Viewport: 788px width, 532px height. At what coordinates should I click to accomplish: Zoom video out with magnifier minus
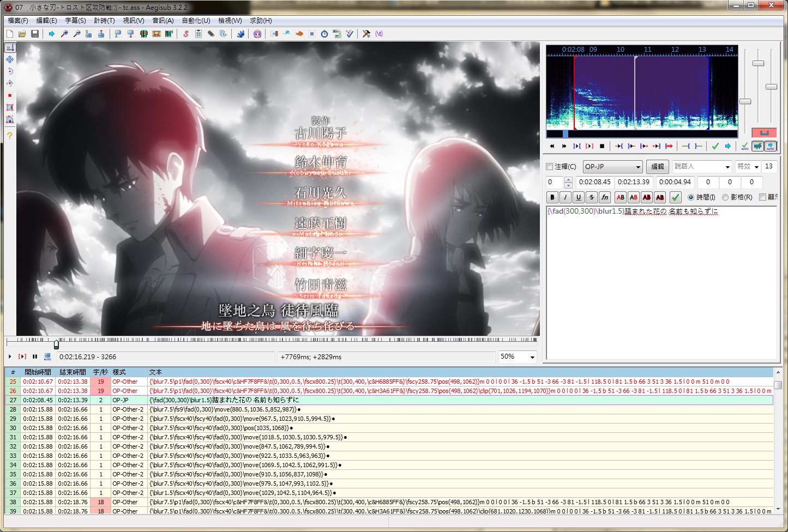[x=77, y=34]
